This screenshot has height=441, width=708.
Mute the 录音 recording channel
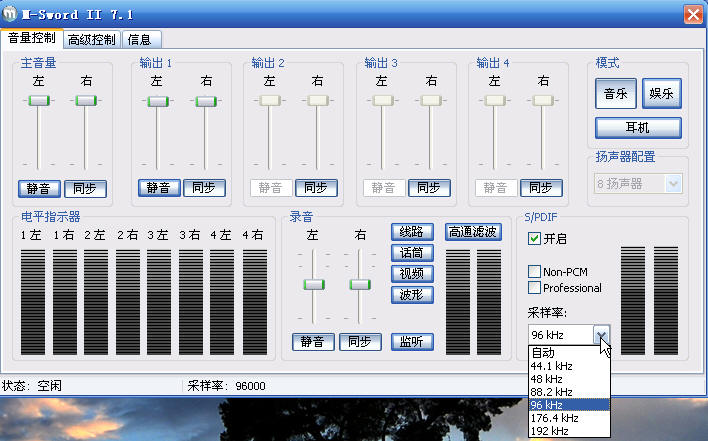pos(313,342)
